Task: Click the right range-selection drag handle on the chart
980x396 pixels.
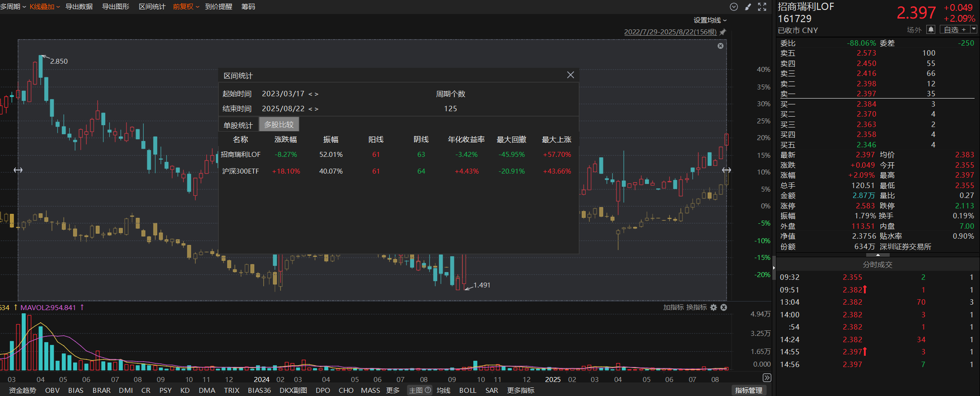Action: pos(726,170)
